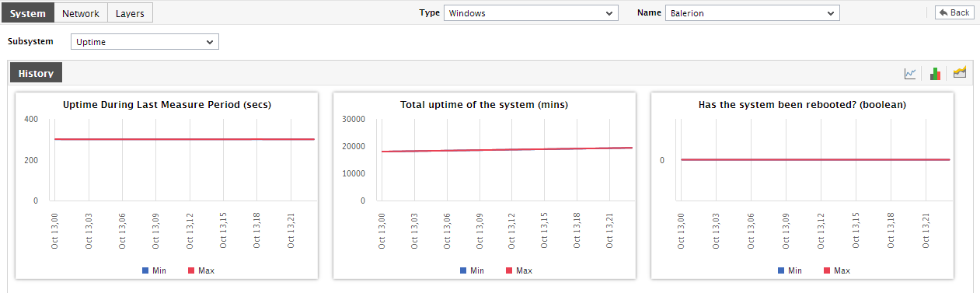Select the History section tab
The height and width of the screenshot is (293, 980).
pyautogui.click(x=36, y=73)
